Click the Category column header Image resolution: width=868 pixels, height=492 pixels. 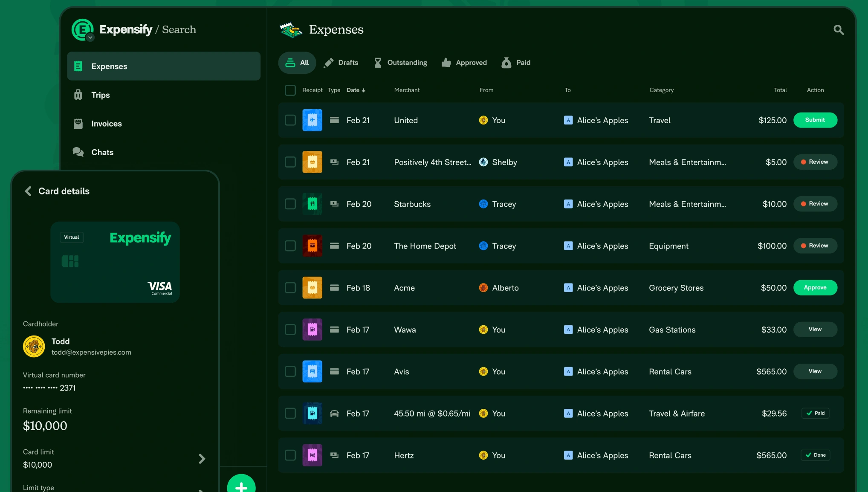(661, 90)
